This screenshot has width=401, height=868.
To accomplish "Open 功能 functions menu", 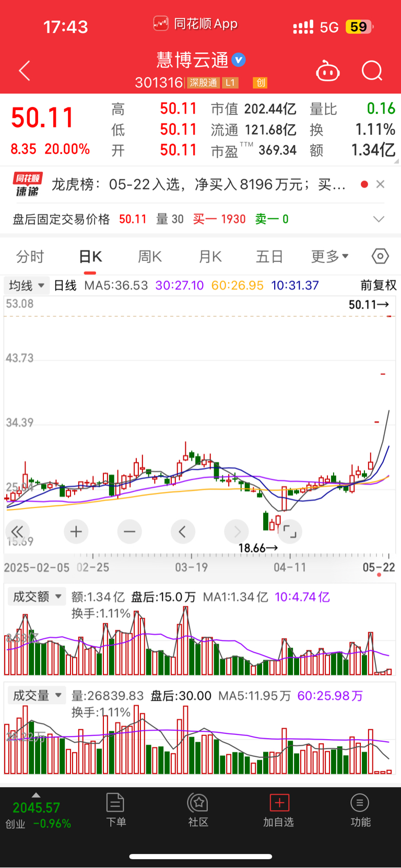I will [x=360, y=810].
